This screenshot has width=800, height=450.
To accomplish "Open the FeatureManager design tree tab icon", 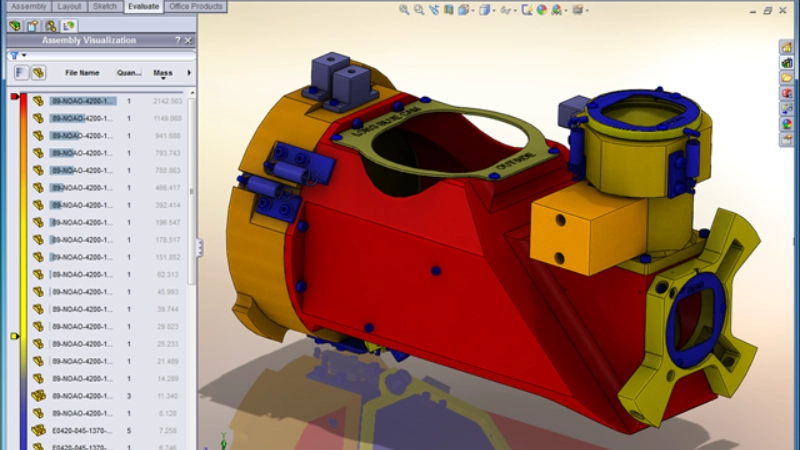I will pos(15,25).
